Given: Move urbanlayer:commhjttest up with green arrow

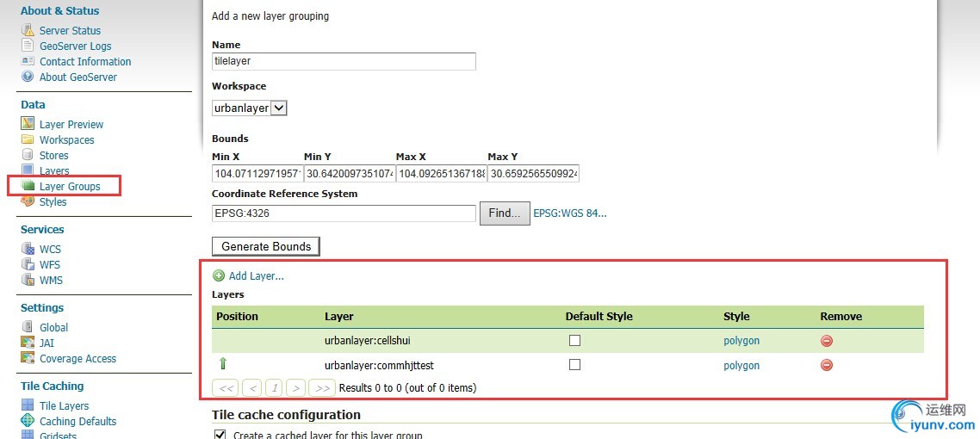Looking at the screenshot, I should coord(223,364).
